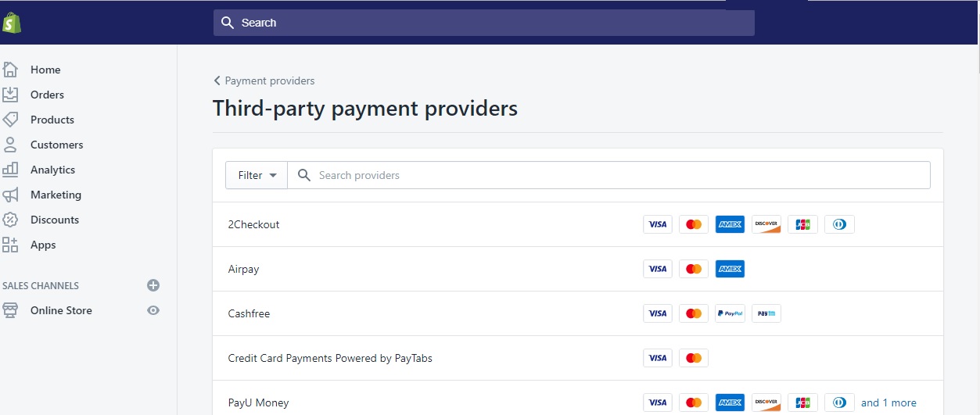
Task: Click the Visa icon in Cashfree row
Action: (x=658, y=313)
